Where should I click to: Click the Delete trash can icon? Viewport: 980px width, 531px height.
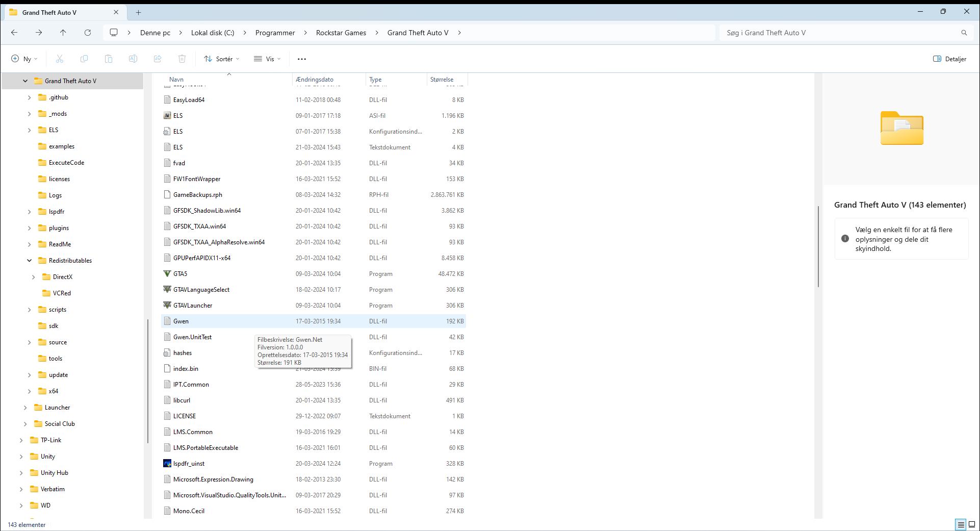click(182, 59)
